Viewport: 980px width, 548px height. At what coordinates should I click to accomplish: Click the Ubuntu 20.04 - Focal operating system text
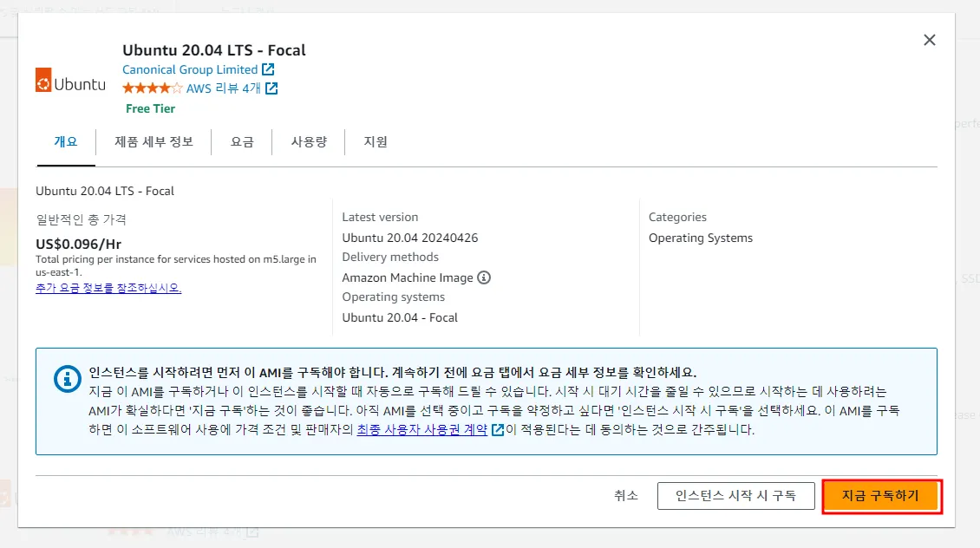(400, 317)
